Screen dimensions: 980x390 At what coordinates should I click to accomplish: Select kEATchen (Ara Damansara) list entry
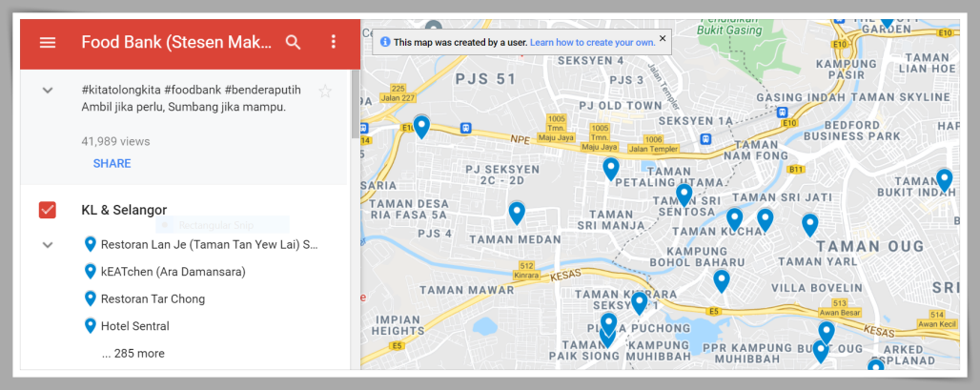[173, 272]
